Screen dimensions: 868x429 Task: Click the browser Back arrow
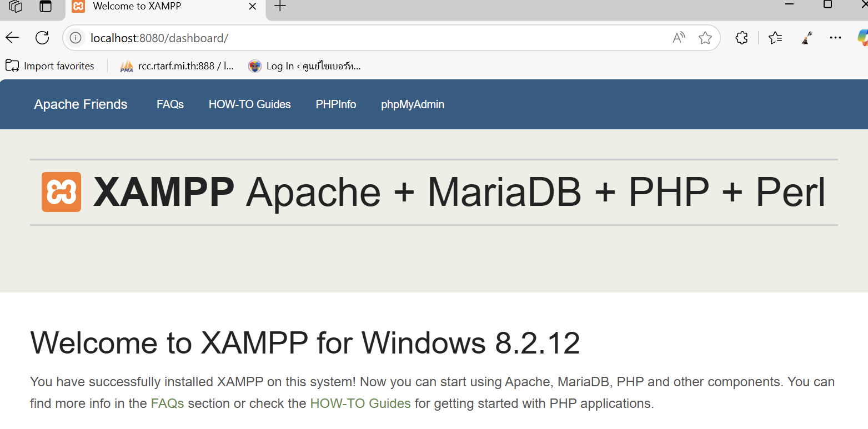[12, 38]
